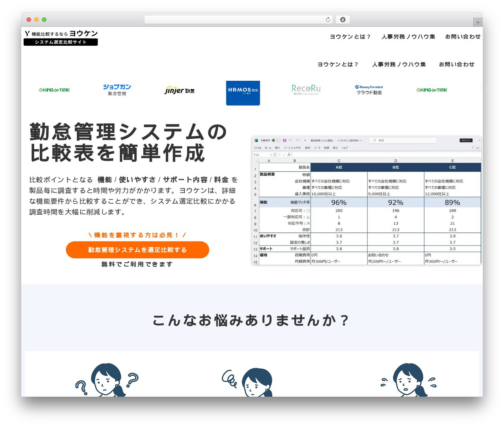The height and width of the screenshot is (427, 504).
Task: Select Money Forward クラウド勤怠 logo
Action: coord(369,90)
